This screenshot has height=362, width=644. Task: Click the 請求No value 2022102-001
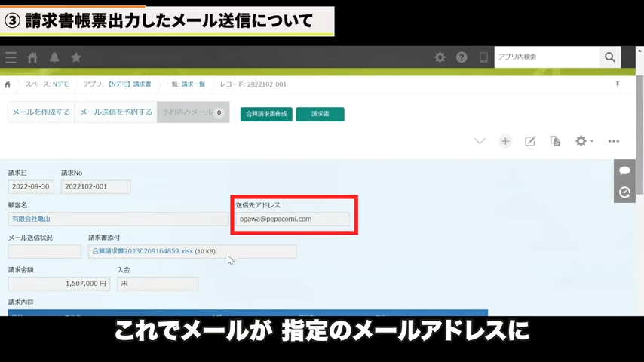[96, 186]
